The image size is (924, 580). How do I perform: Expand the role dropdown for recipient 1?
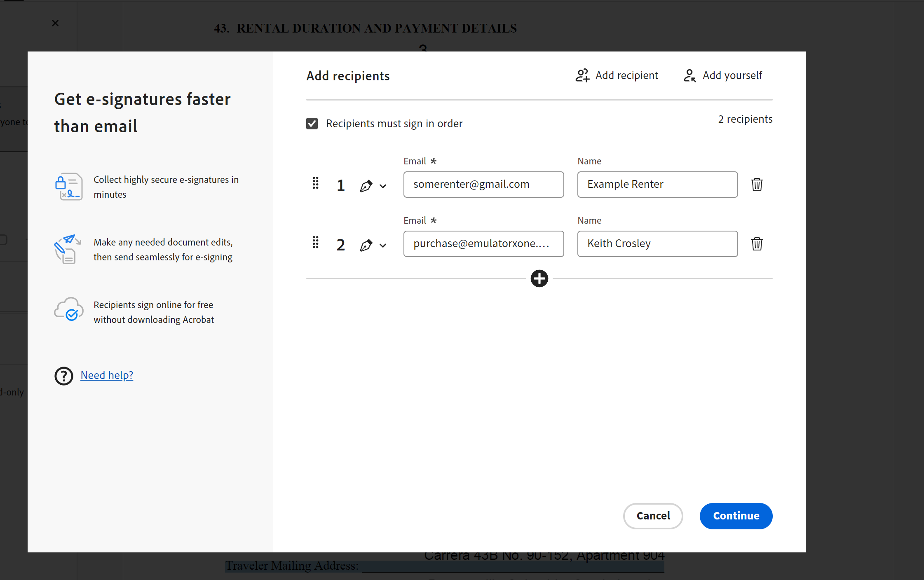pyautogui.click(x=384, y=186)
